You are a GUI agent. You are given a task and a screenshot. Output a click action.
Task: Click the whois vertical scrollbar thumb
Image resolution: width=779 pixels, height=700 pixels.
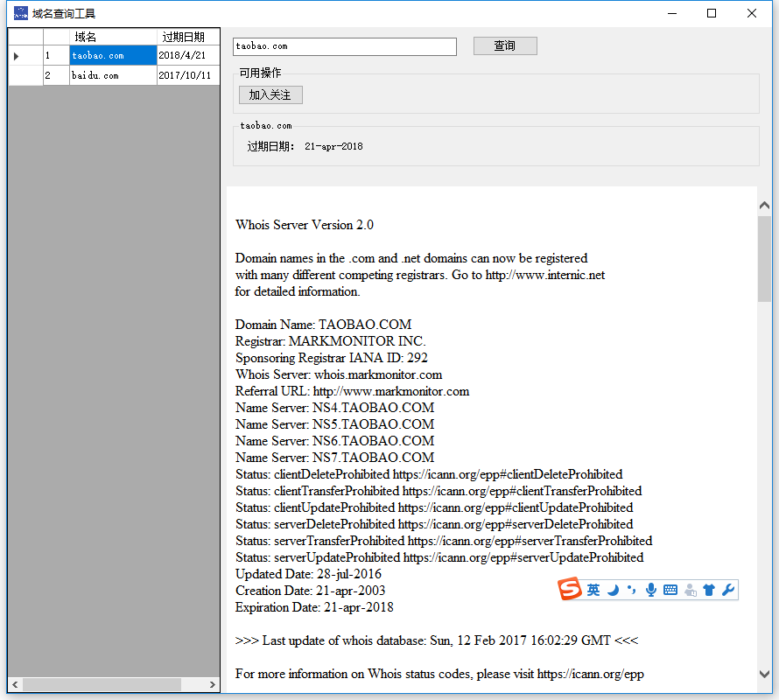pyautogui.click(x=765, y=258)
